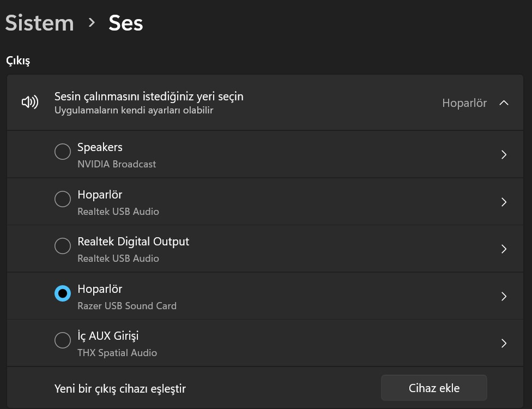This screenshot has height=409, width=532.
Task: Open Razer USB Sound Card properties arrow
Action: tap(504, 297)
